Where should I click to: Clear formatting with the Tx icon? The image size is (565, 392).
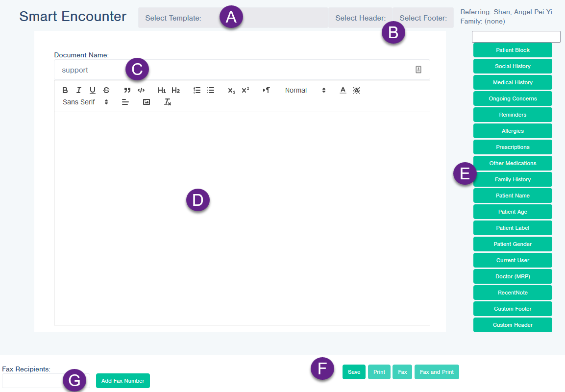tap(168, 102)
